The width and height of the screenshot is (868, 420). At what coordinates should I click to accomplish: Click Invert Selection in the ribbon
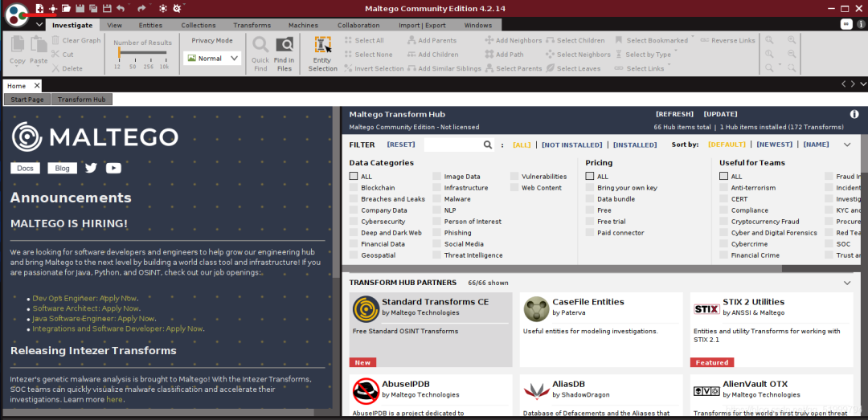point(374,68)
